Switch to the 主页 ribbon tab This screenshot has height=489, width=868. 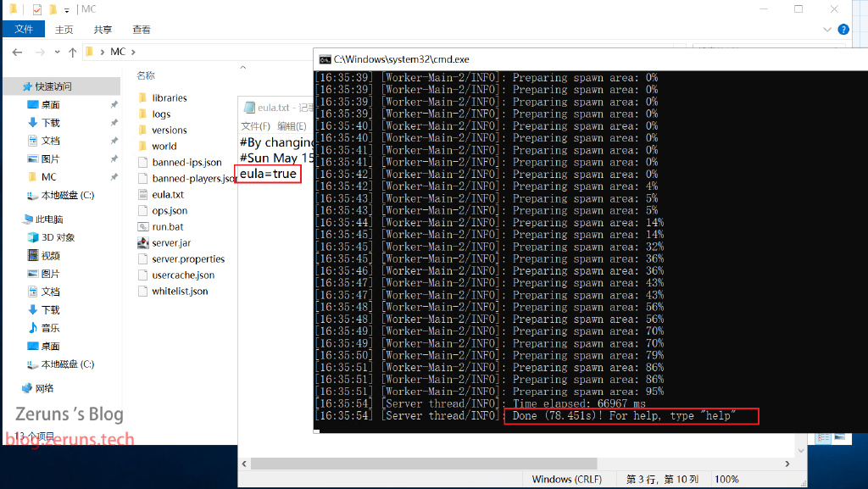coord(64,30)
